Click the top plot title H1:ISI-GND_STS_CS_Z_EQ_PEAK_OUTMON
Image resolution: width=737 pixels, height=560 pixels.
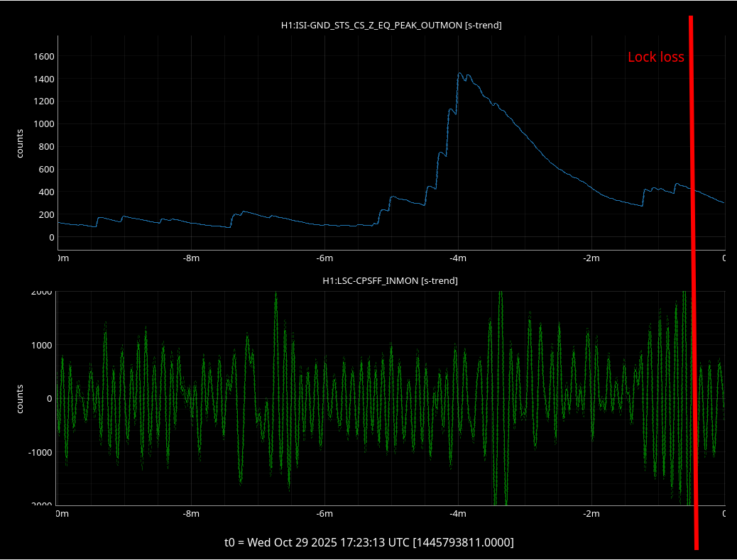tap(391, 26)
